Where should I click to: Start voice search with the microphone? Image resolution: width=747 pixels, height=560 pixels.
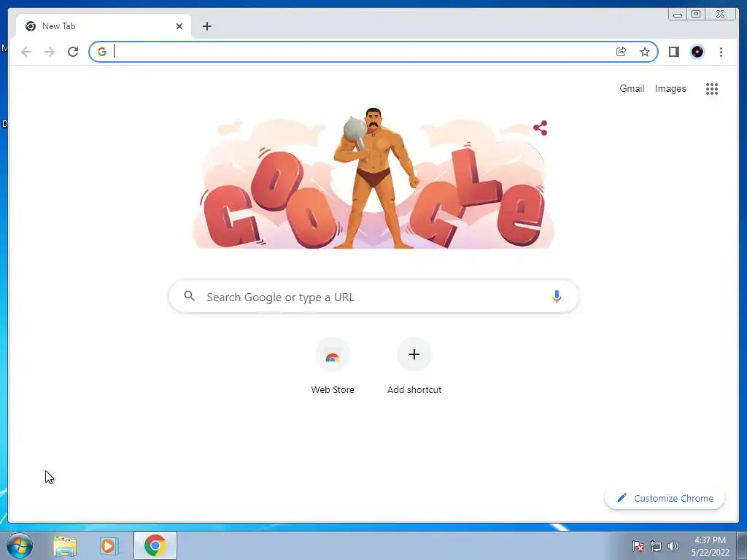click(557, 296)
